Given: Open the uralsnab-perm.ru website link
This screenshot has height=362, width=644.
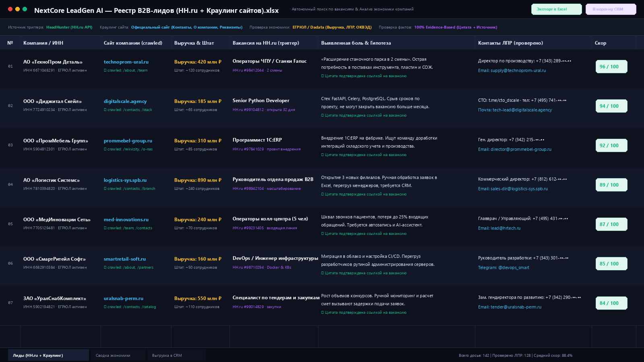Looking at the screenshot, I should click(124, 298).
